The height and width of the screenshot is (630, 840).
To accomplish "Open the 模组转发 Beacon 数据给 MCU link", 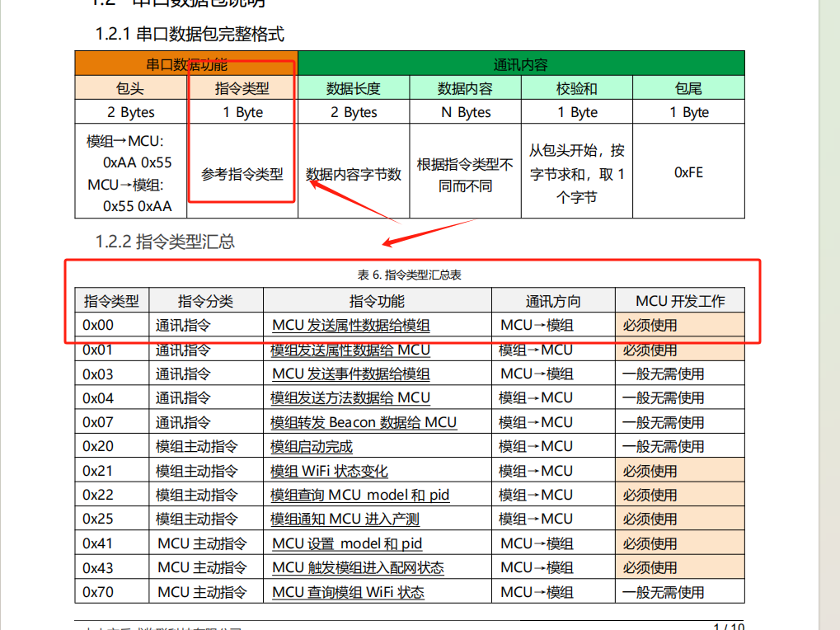I will click(364, 422).
